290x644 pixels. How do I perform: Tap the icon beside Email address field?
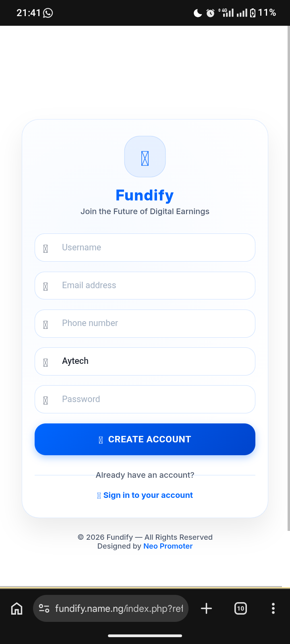pyautogui.click(x=46, y=287)
